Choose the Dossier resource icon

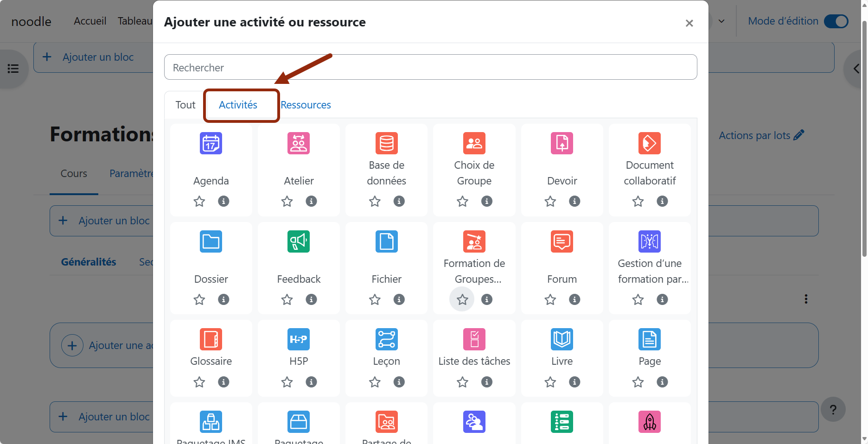point(211,241)
